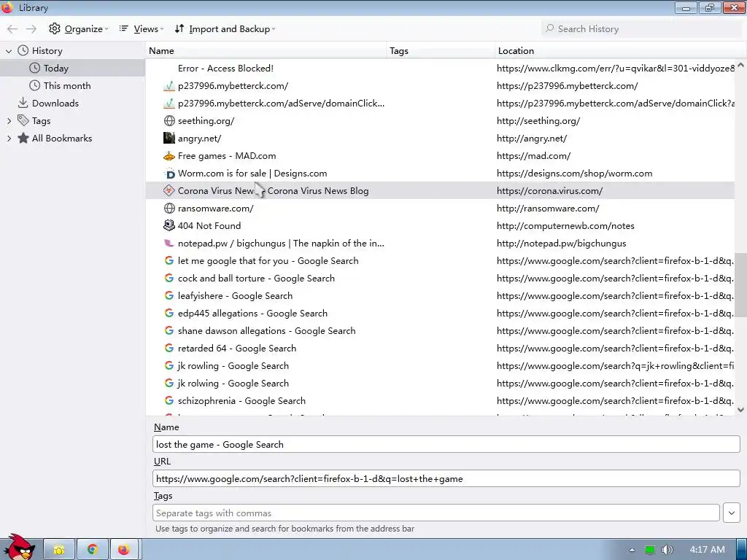Edit the Name field 'lost the game'
The image size is (747, 560).
pyautogui.click(x=446, y=444)
